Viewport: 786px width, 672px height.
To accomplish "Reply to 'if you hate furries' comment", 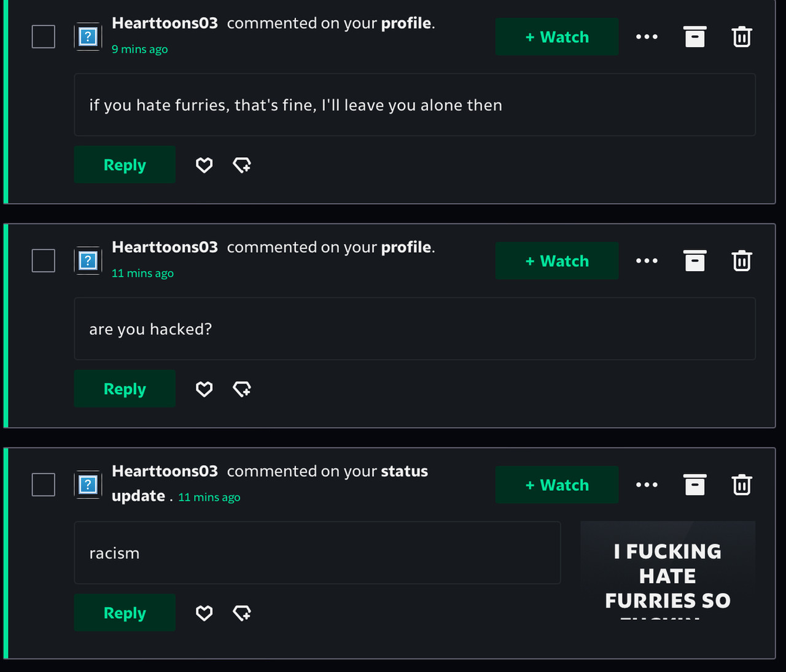I will point(125,164).
